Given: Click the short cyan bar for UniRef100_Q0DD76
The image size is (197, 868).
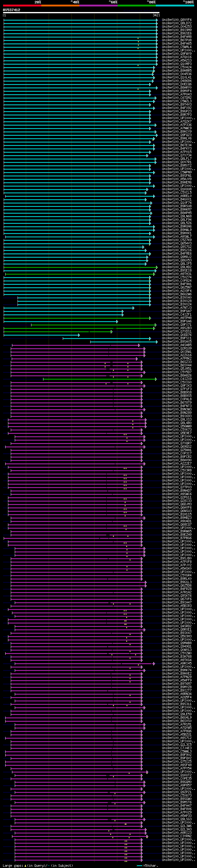Looking at the screenshot, I should point(42,335).
